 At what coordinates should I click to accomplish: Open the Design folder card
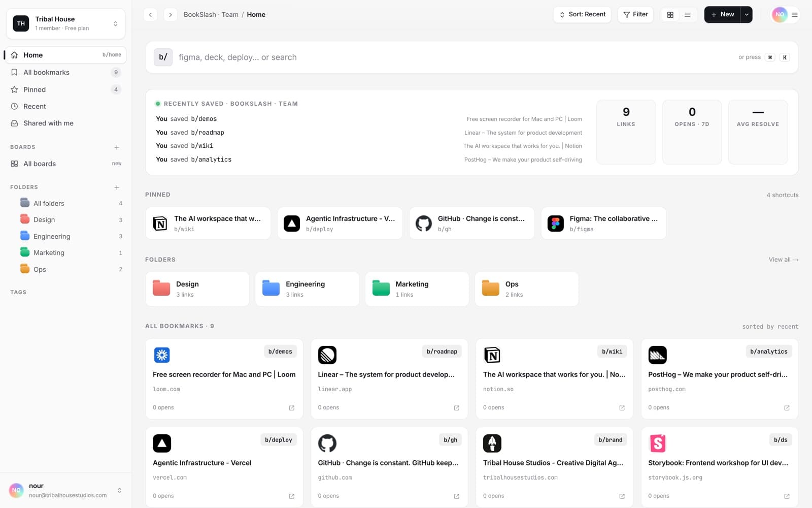[x=197, y=289]
